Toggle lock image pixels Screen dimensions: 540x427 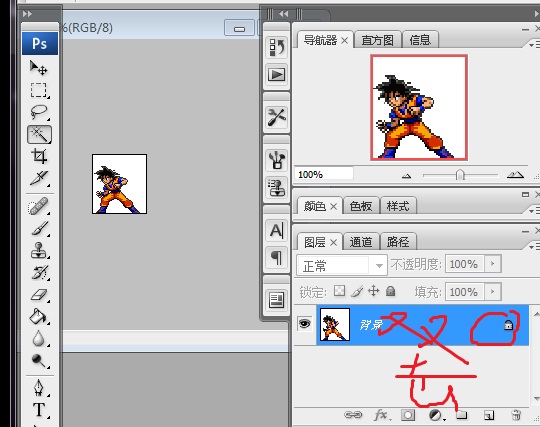tap(357, 292)
